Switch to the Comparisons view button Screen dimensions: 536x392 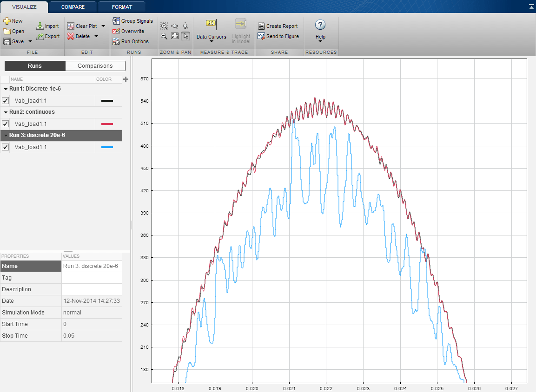click(95, 66)
